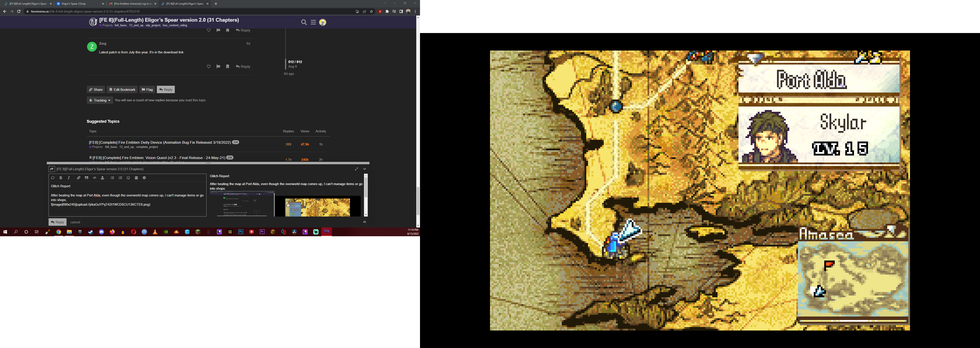The width and height of the screenshot is (980, 348).
Task: Open the Vision Quest suggested topic link
Action: (159, 157)
